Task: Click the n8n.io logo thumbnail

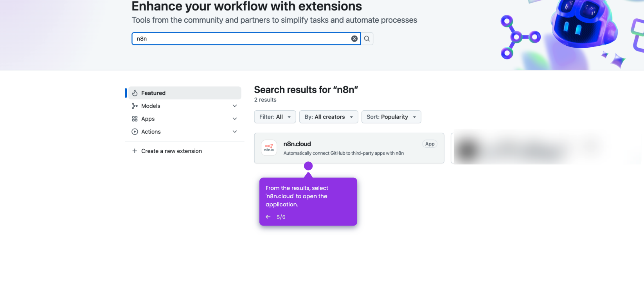Action: click(x=269, y=148)
